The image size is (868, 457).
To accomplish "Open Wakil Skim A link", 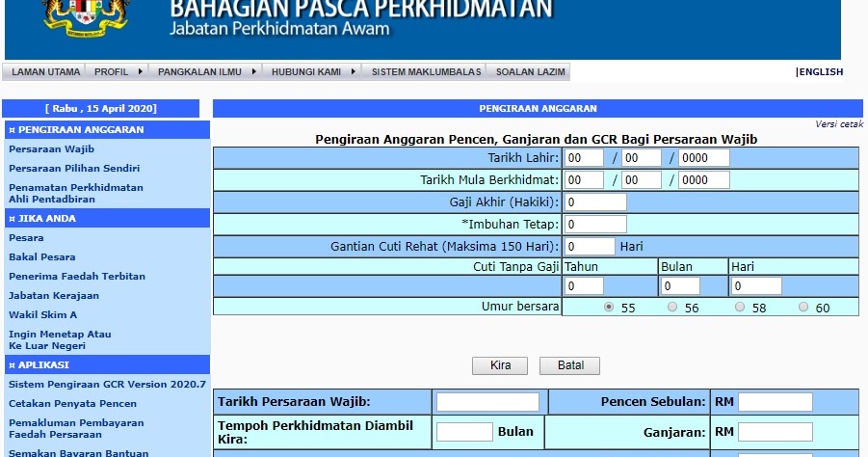I will coord(42,314).
